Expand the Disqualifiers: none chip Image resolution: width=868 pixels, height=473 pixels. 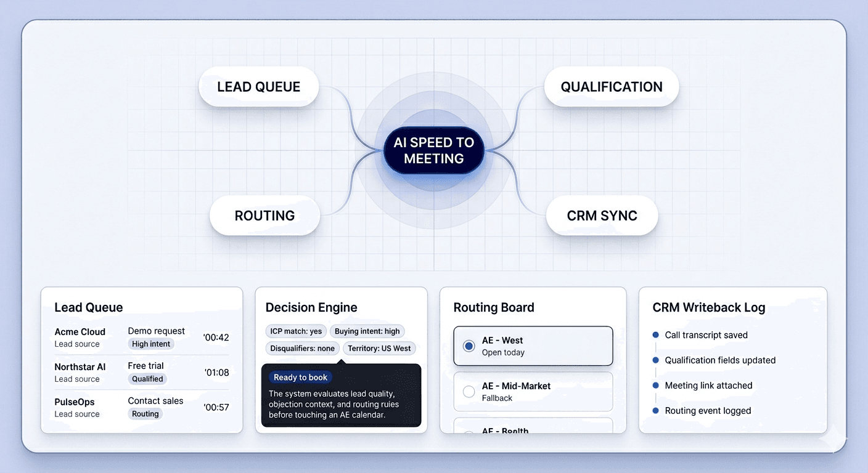pyautogui.click(x=302, y=348)
